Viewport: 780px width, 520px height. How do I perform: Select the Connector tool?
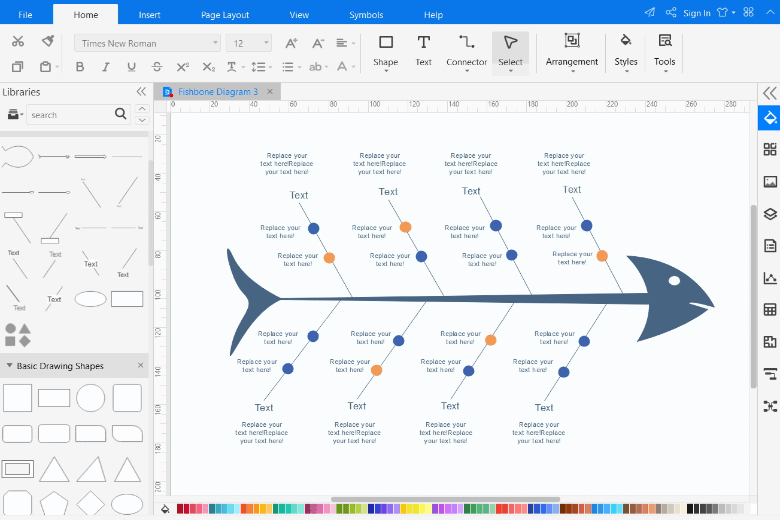pos(467,52)
